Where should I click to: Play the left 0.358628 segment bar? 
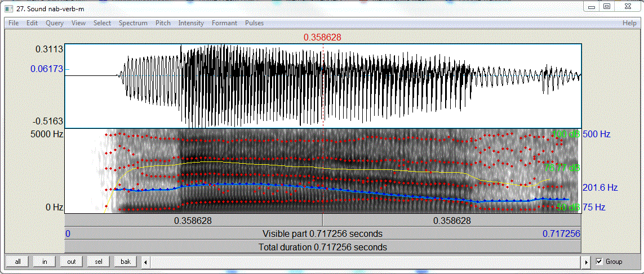point(193,220)
